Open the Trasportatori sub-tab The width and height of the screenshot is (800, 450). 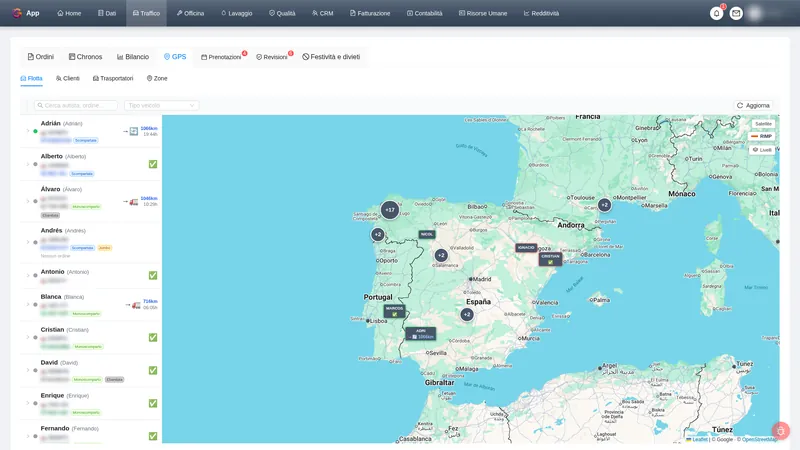113,79
